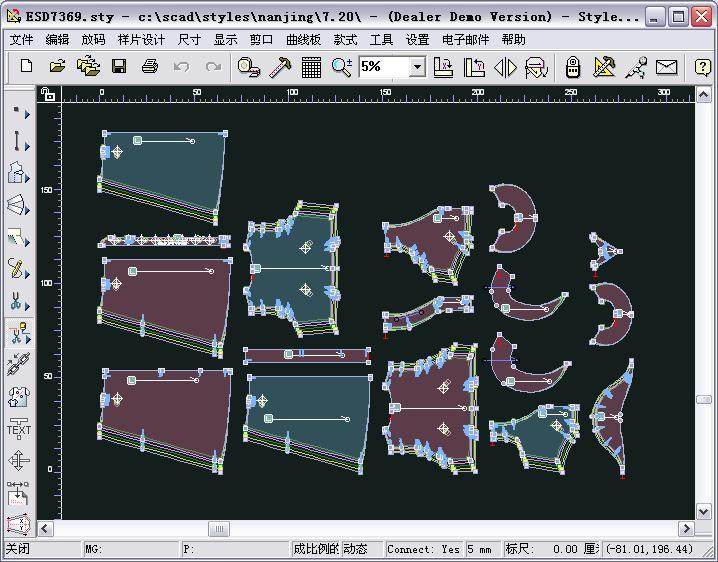Toggle the padlock at ruler corner
Viewport: 718px width, 562px height.
48,94
